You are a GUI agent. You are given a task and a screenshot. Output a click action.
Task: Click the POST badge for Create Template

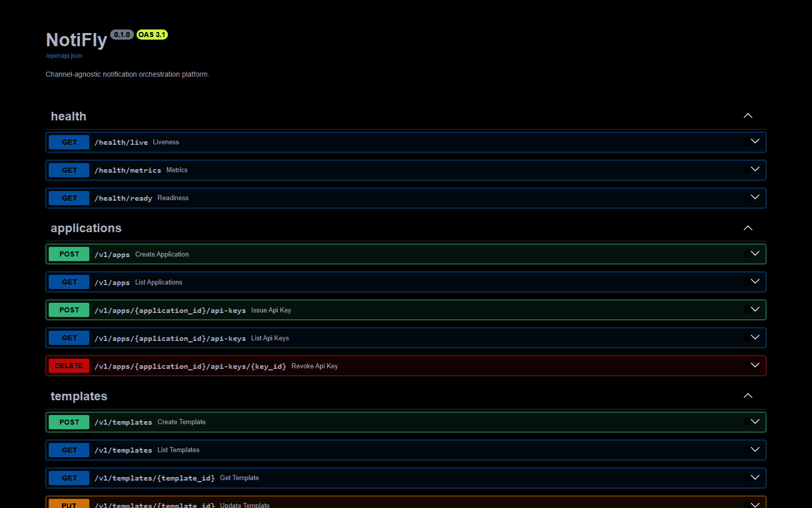69,422
